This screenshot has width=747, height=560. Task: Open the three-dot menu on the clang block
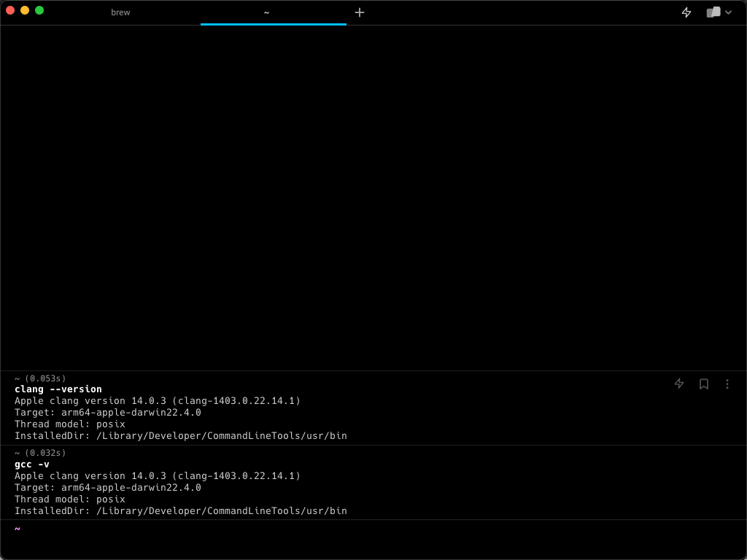click(x=727, y=384)
